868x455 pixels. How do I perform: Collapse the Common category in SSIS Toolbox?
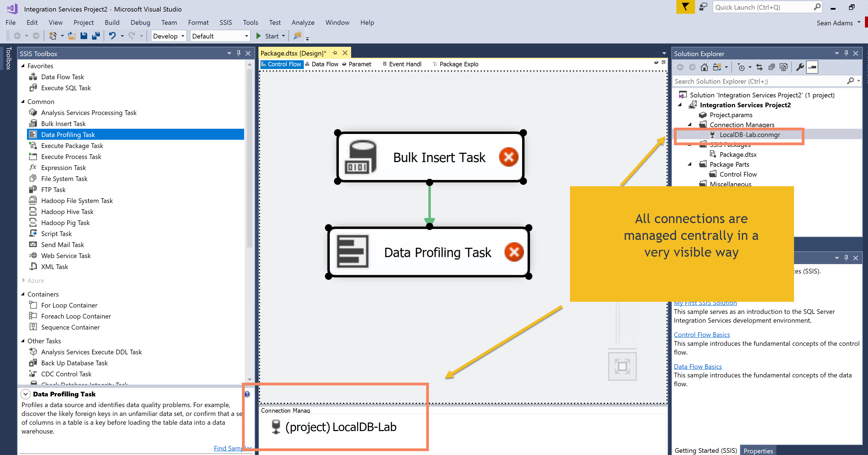pyautogui.click(x=23, y=102)
